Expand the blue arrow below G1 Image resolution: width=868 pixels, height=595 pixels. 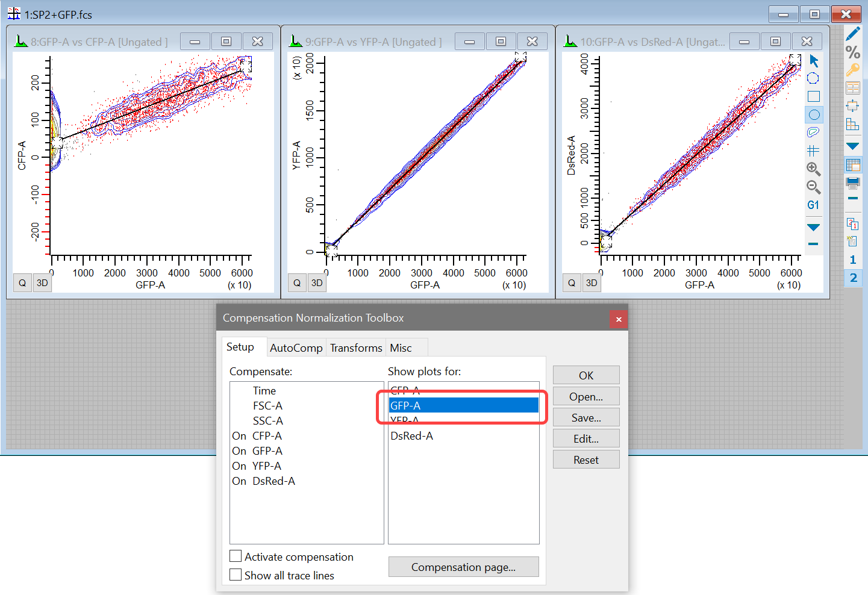[x=814, y=227]
